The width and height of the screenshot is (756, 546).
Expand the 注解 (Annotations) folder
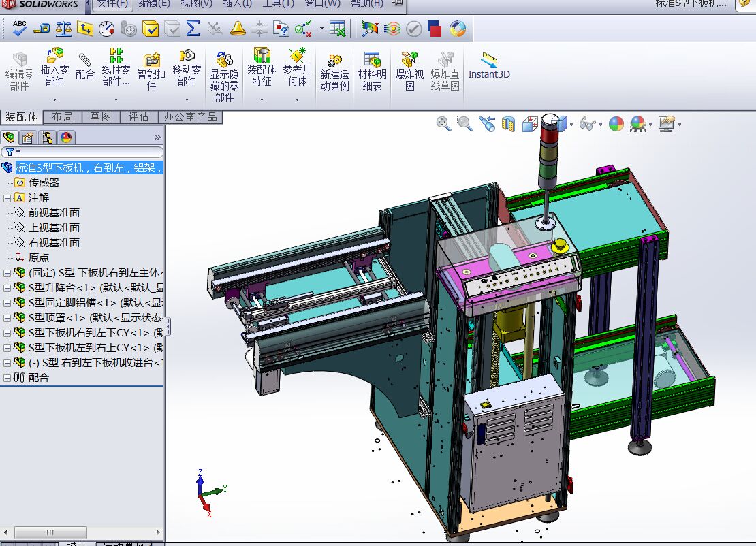(7, 197)
